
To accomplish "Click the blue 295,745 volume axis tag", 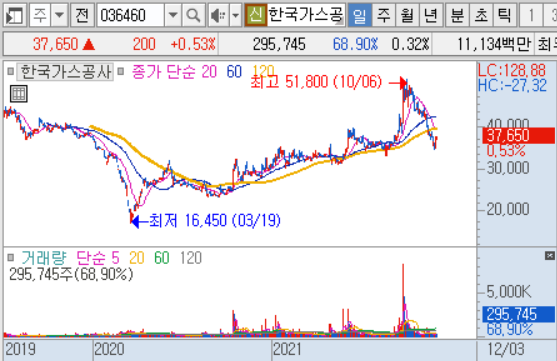I will 518,314.
